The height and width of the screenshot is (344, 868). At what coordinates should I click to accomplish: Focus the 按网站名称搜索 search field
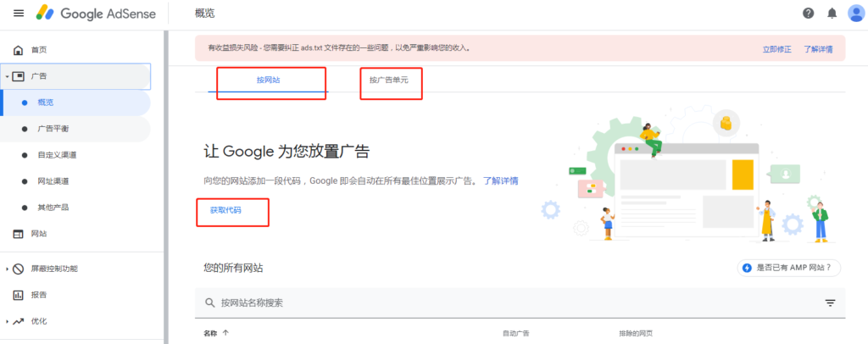tap(520, 302)
